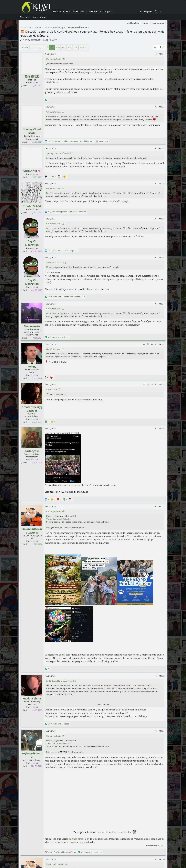
Task: Click the double-left arrow icon in post #4,528
Action: 144,344
